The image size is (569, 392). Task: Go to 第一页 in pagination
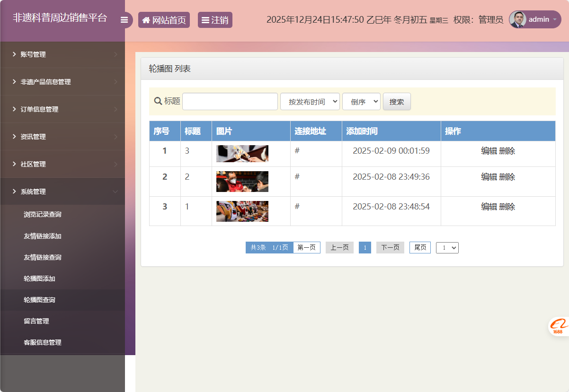pyautogui.click(x=307, y=247)
